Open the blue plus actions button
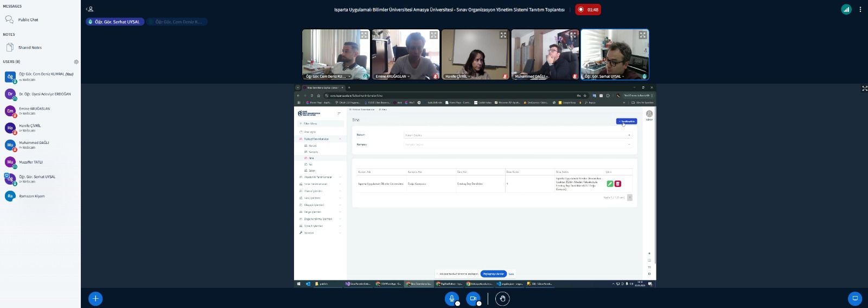 tap(95, 298)
